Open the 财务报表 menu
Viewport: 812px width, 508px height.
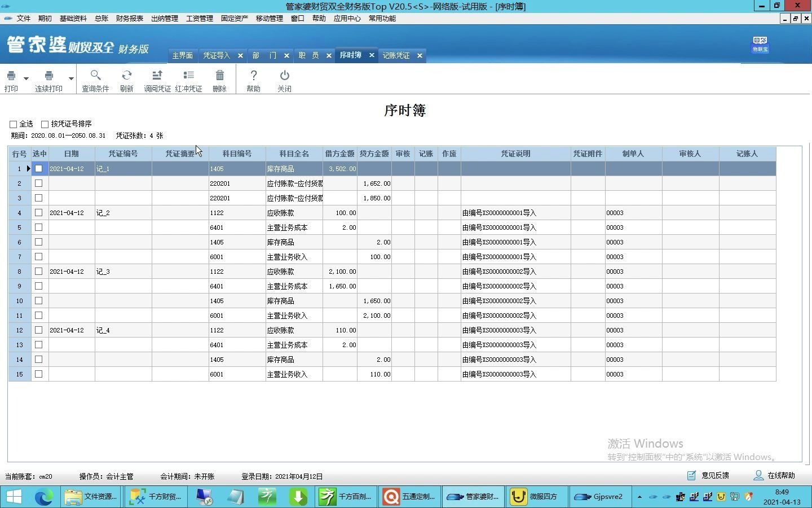tap(130, 18)
